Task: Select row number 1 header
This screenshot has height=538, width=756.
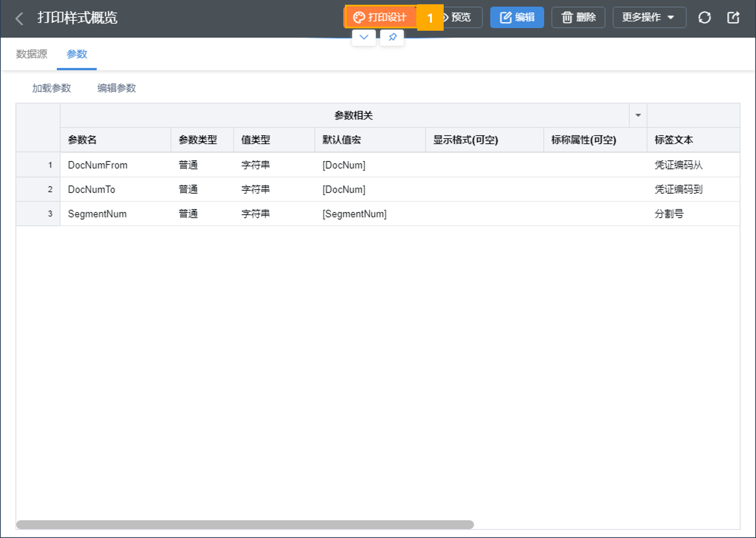Action: point(38,165)
